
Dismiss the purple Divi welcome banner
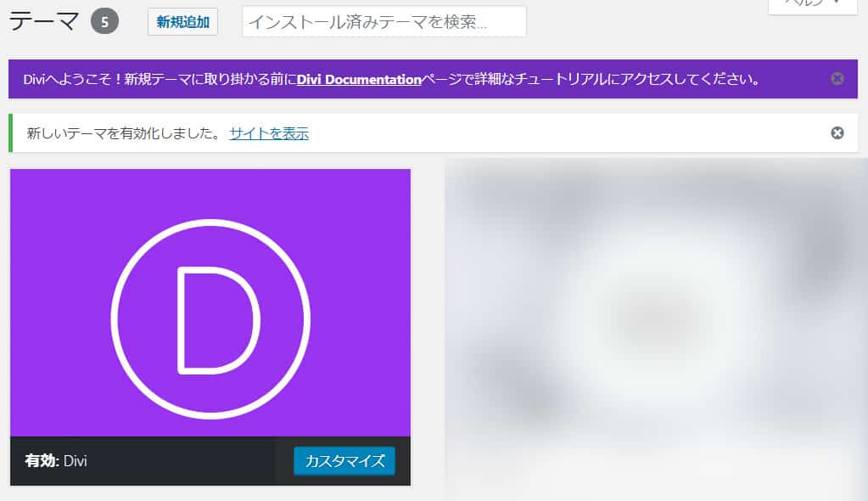[x=837, y=79]
